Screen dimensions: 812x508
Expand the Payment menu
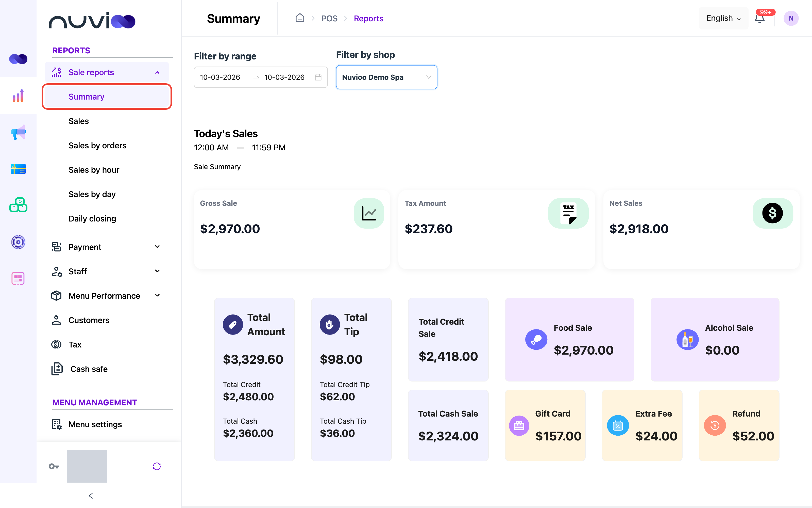click(x=107, y=247)
